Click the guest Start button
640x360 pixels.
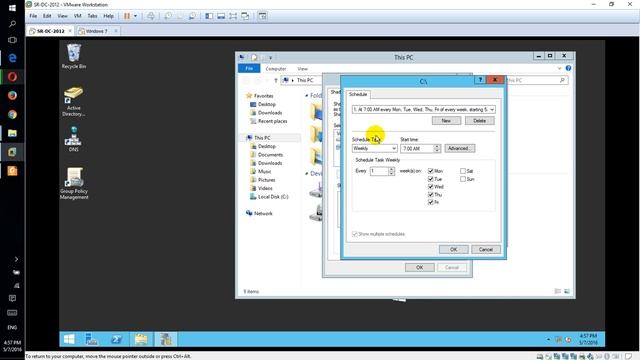tap(69, 339)
